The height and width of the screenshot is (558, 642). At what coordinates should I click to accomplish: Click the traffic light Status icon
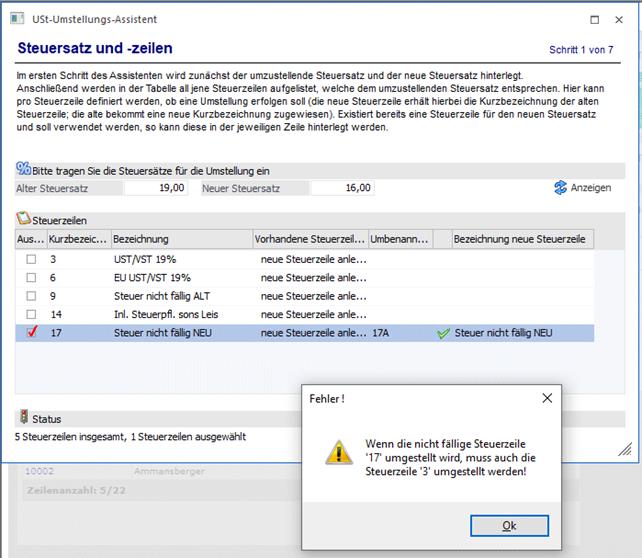click(23, 418)
